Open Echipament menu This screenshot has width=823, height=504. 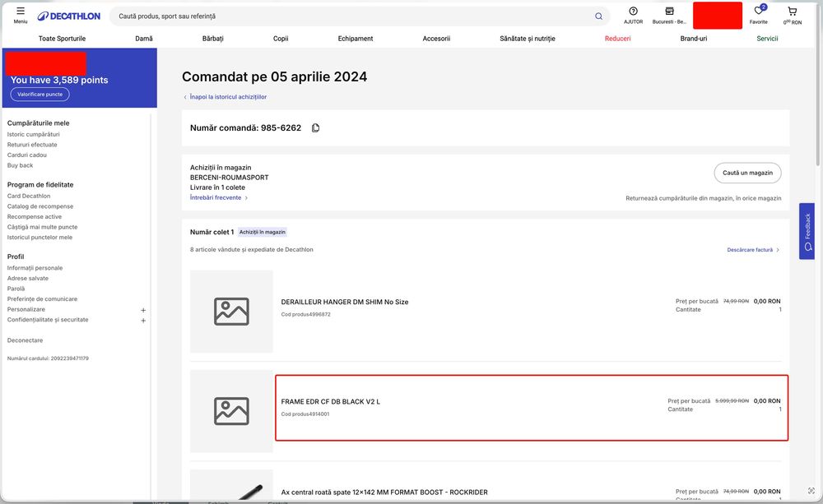pyautogui.click(x=356, y=39)
